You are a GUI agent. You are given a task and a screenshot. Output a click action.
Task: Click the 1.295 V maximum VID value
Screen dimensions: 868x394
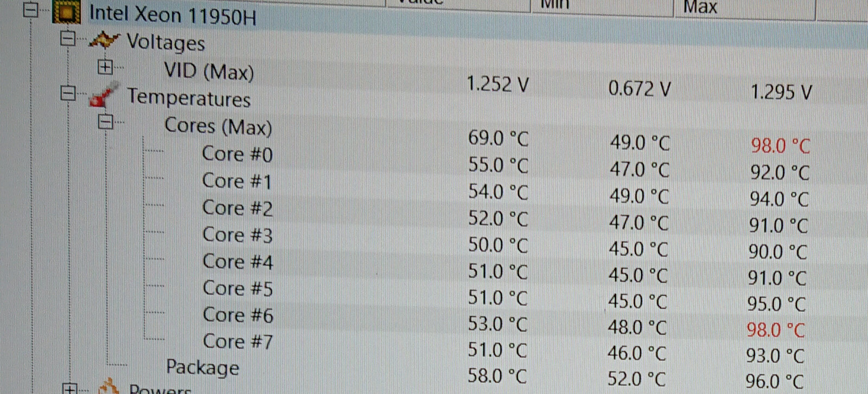click(x=781, y=92)
